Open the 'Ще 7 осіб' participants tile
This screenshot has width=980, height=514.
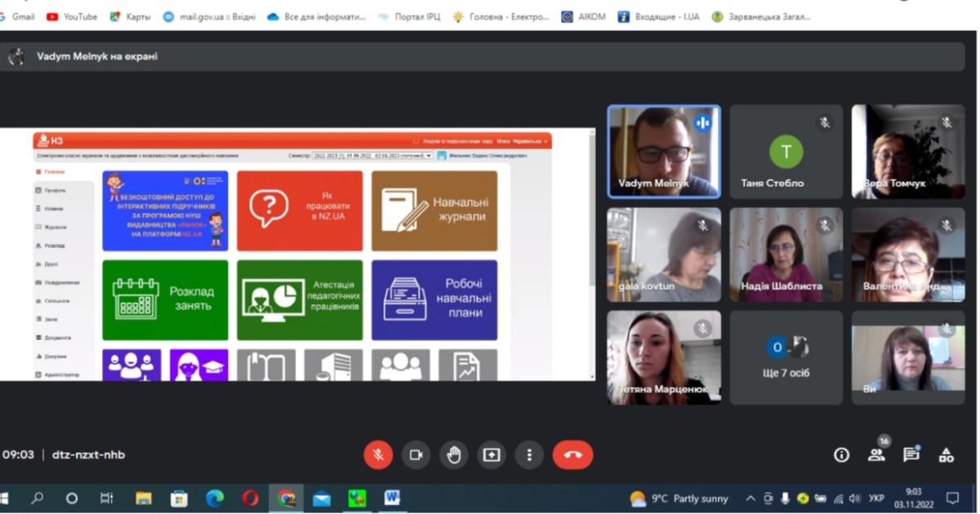[786, 357]
